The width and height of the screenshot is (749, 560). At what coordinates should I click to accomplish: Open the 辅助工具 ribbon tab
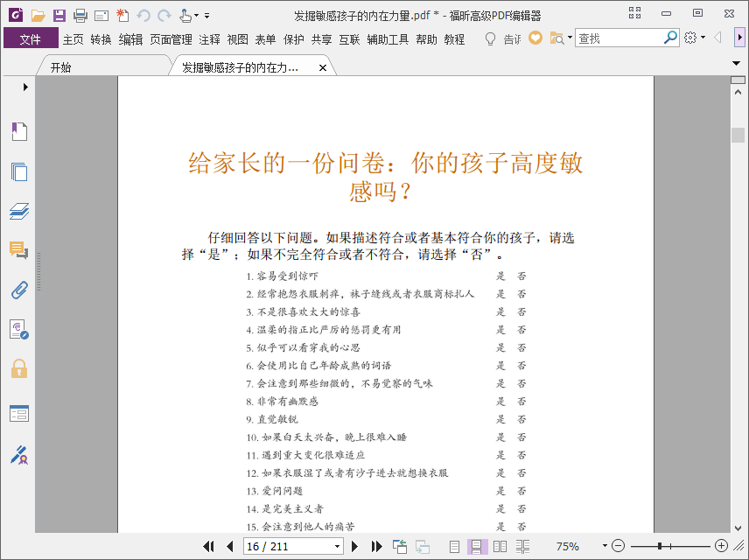click(x=388, y=39)
